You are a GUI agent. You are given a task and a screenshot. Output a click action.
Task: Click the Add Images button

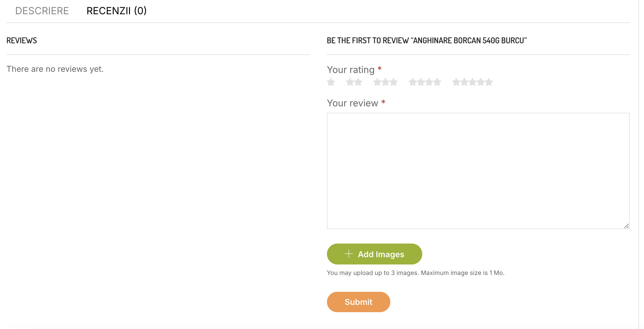point(374,254)
